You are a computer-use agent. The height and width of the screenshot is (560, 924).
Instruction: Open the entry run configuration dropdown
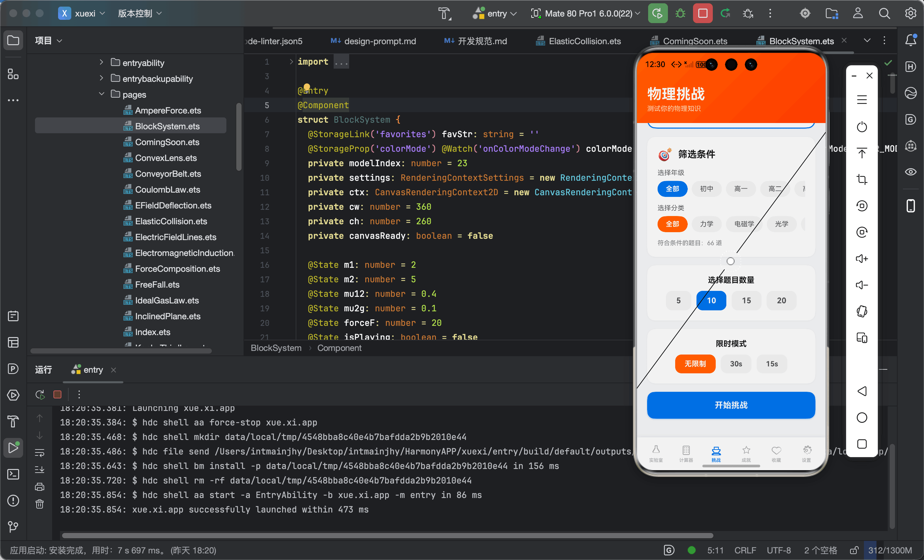tap(495, 14)
